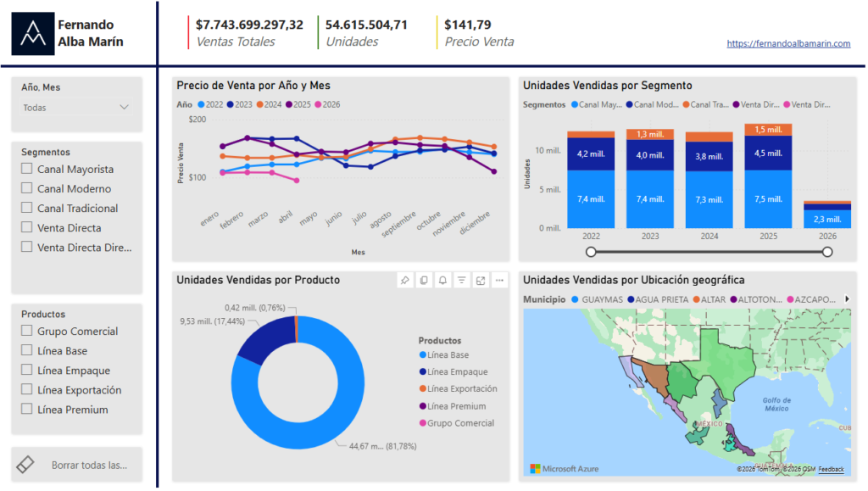Enter focus mode on the donut chart
Viewport: 868px width, 491px height.
pos(481,280)
